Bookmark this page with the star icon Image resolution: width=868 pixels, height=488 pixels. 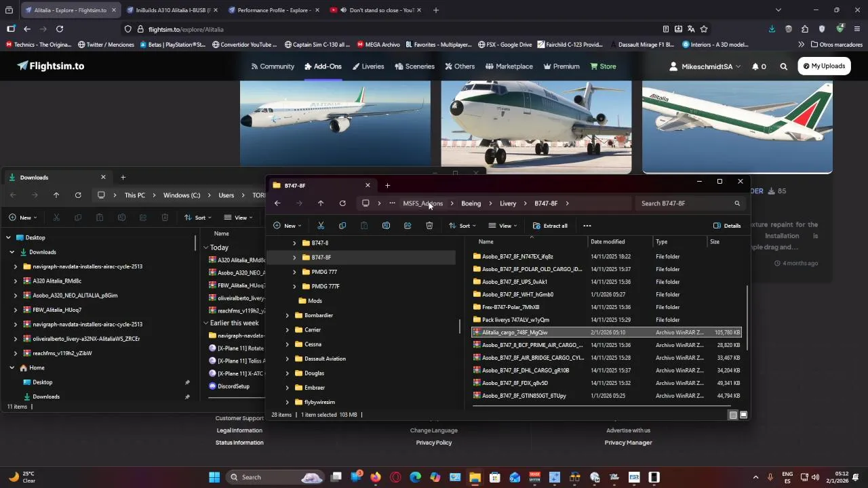coord(704,29)
